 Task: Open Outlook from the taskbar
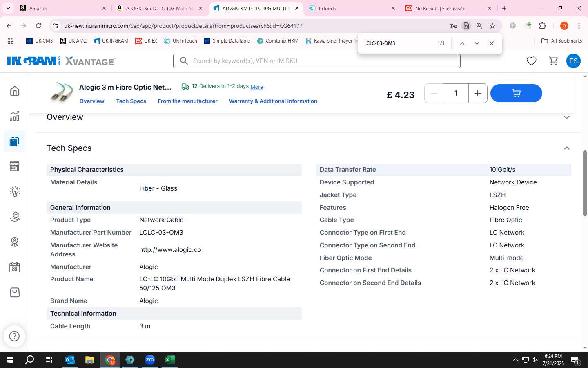(x=70, y=360)
